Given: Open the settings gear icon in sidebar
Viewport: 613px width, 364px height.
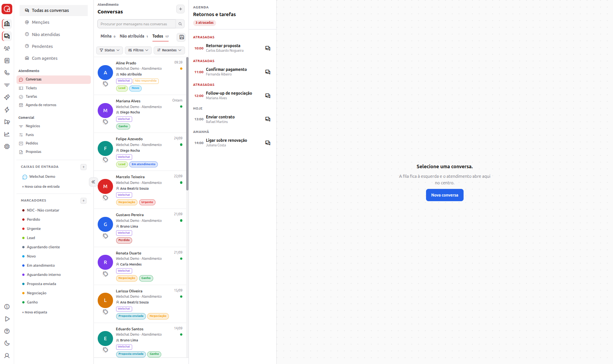Looking at the screenshot, I should point(7,146).
